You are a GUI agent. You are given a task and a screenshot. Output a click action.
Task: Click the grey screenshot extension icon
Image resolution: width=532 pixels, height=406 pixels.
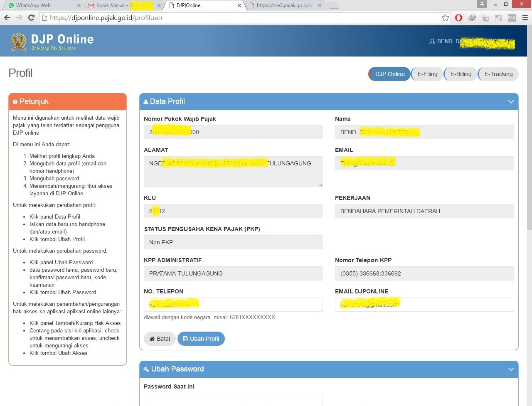click(485, 17)
